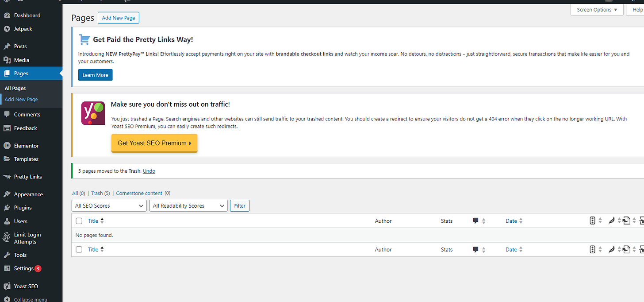Open Appearance via the paintbrush icon

(7, 194)
